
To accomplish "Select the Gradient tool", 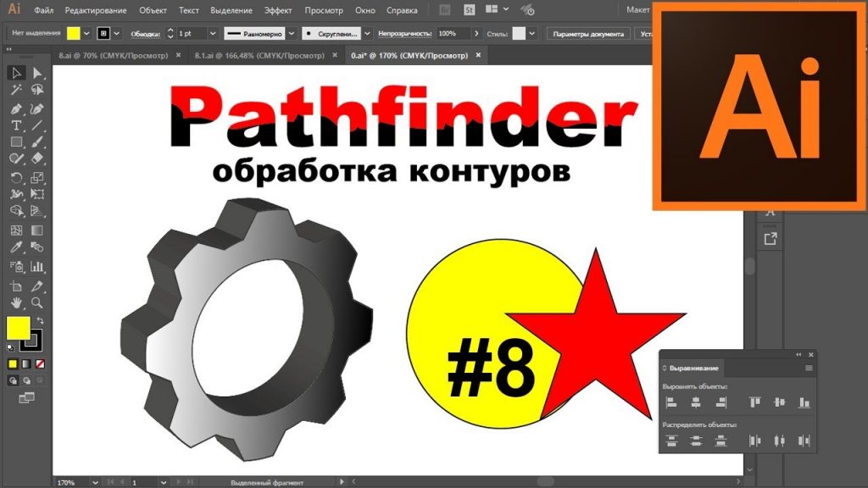I will point(37,230).
